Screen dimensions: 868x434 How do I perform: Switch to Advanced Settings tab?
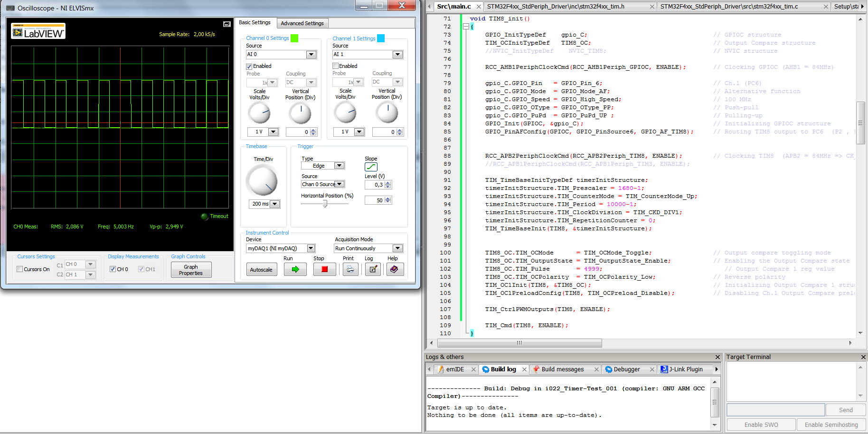click(x=302, y=23)
